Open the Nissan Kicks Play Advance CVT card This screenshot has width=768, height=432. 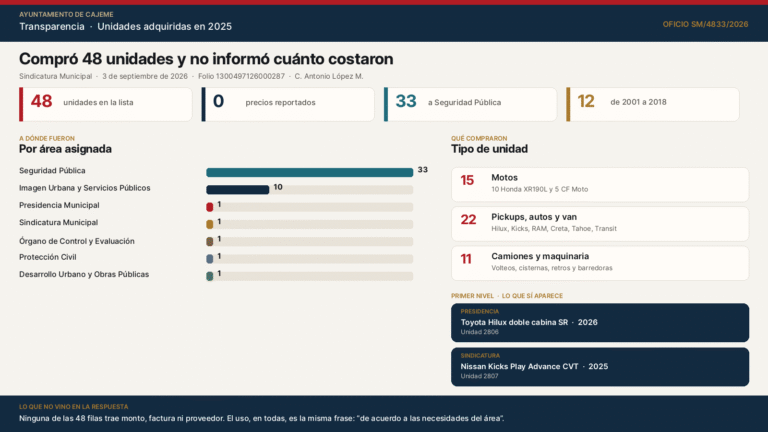[600, 367]
